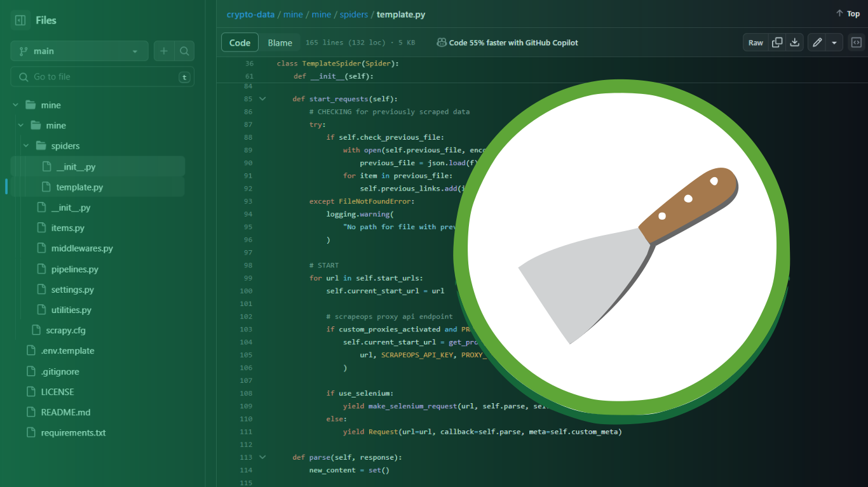Image resolution: width=868 pixels, height=487 pixels.
Task: Collapse the nested mine folder chevron
Action: coord(21,125)
